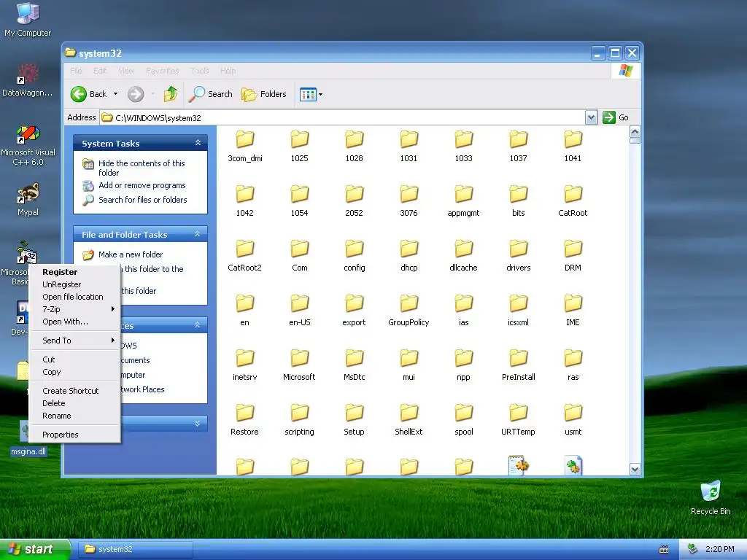Click Hide the contents of this folder

point(142,168)
